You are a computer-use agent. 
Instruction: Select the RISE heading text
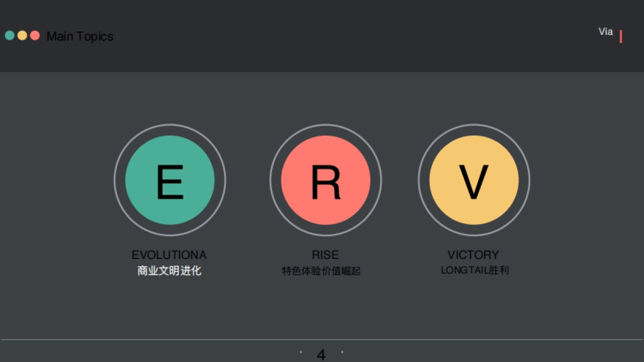[x=325, y=255]
